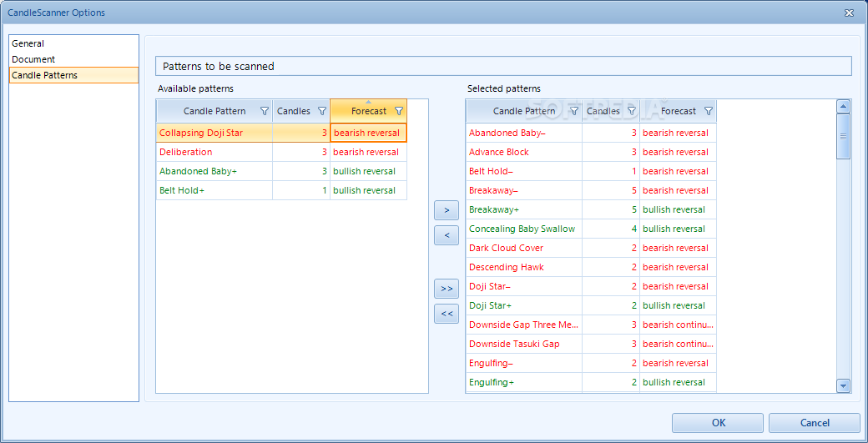
Task: Sort Selected patterns by Candle Pattern header
Action: tap(524, 111)
